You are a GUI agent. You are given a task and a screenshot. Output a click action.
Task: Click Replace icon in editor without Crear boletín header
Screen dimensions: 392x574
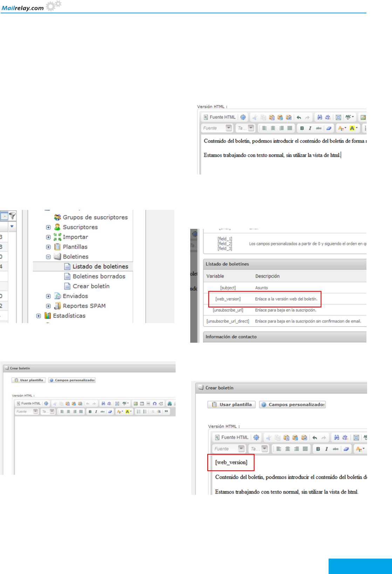328,117
